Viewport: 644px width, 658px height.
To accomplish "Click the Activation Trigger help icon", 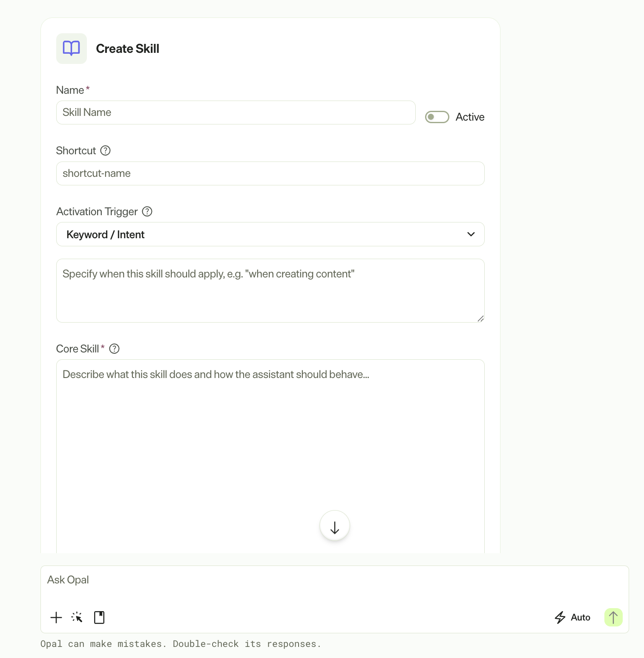I will pos(147,211).
